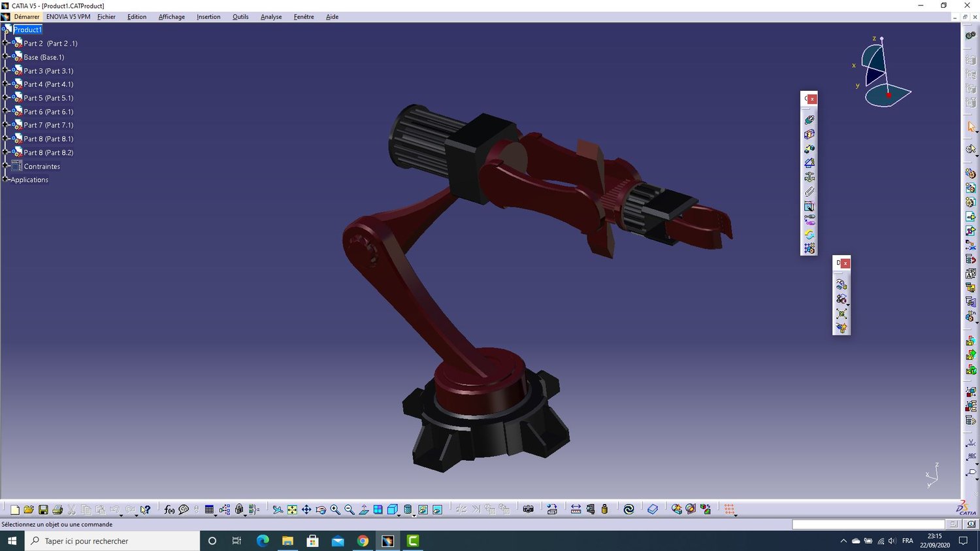The width and height of the screenshot is (980, 551).
Task: Click the anchor Fix Component icon
Action: click(x=809, y=177)
